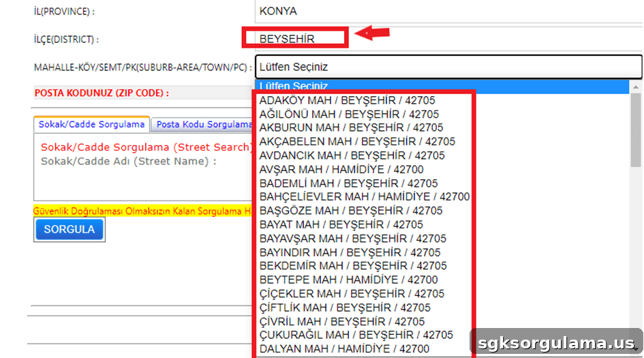Screen dimensions: 644x358
Task: Choose ÇİÇEKLER MAH / BEYŞEHİR / 42705
Action: 442,294
